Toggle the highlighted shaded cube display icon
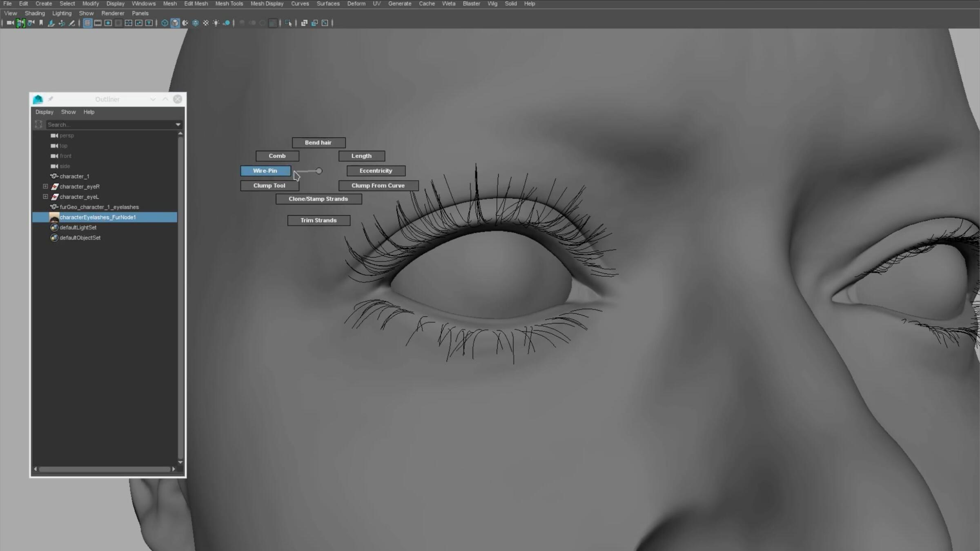The image size is (980, 551). (174, 23)
